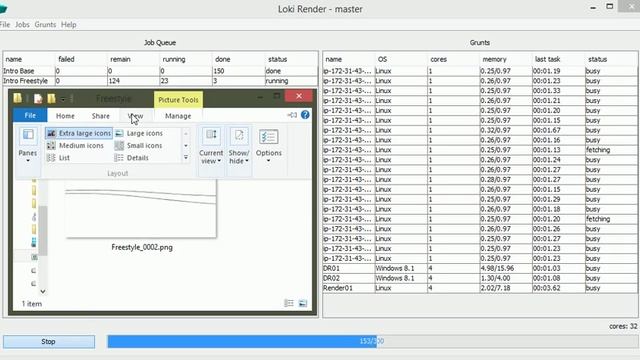Image resolution: width=640 pixels, height=360 pixels.
Task: Open the File menu in Loki Render
Action: [5, 24]
